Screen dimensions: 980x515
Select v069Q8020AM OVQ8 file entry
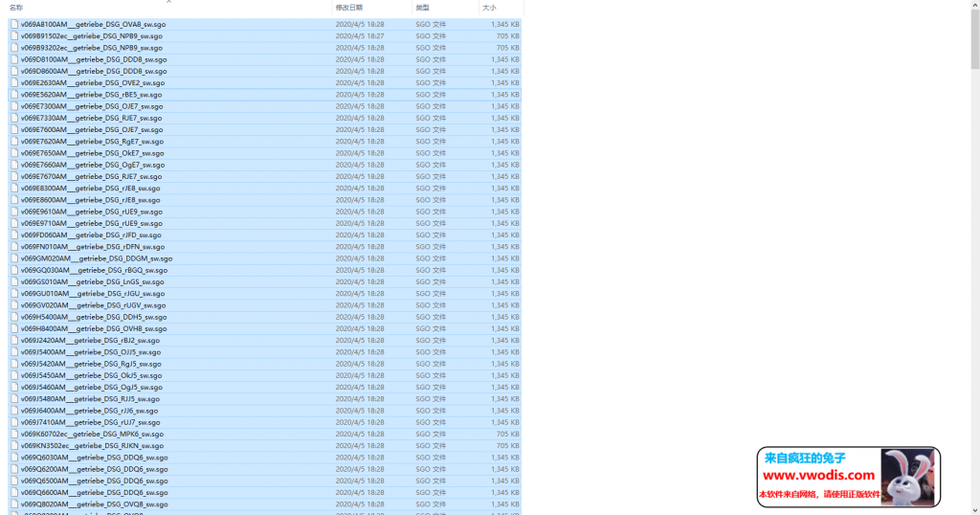click(x=94, y=504)
